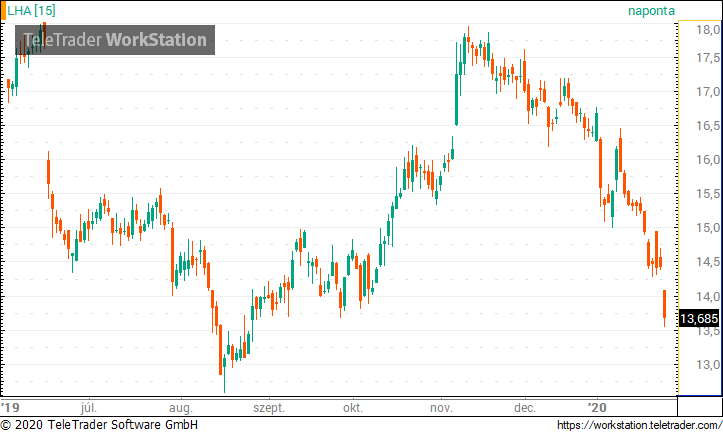This screenshot has height=434, width=723.
Task: Click the szept. month marker
Action: [269, 408]
